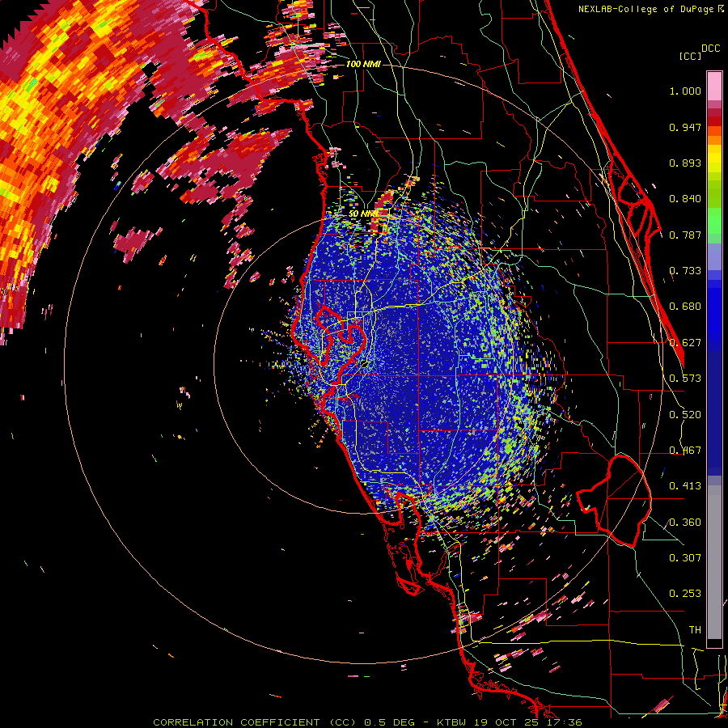Pick the pink top segment of color bar
The height and width of the screenshot is (728, 728).
714,86
